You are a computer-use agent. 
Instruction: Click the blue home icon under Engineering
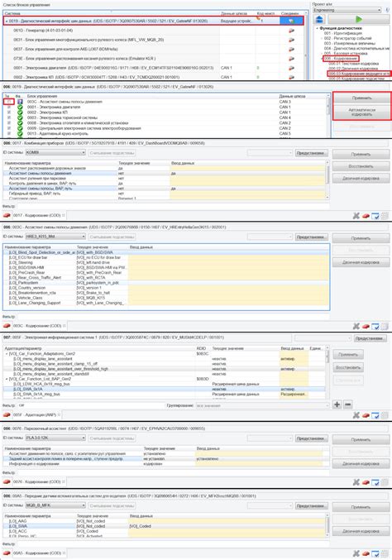coord(320,19)
